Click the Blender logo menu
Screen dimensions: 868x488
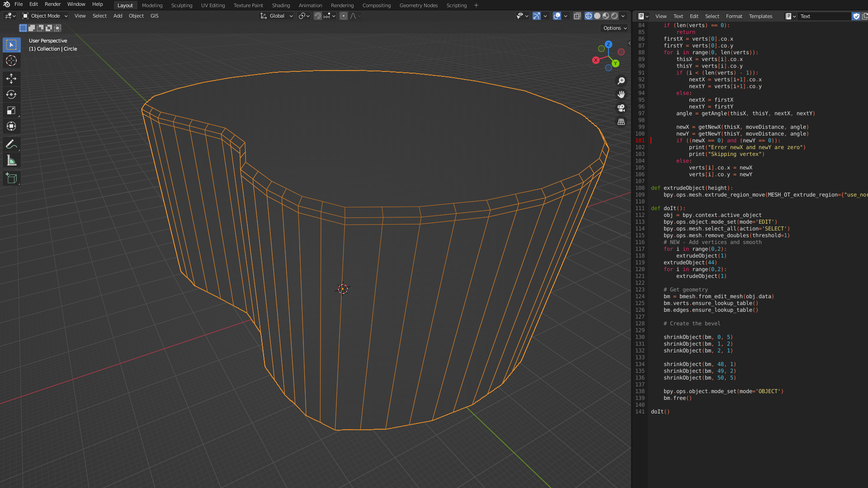(6, 5)
